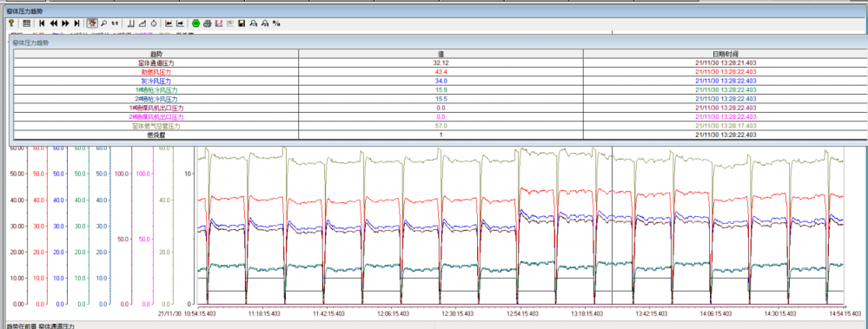Screen dimensions: 868x329
Task: Click the status bar text 趋势在前景 窑体通道压力
Action: (x=41, y=326)
